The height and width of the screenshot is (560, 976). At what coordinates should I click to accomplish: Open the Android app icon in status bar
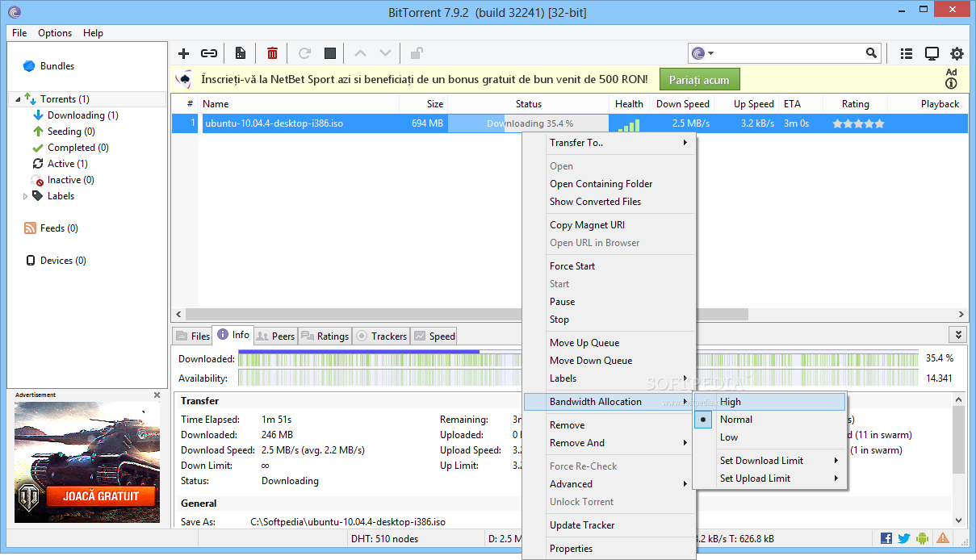(923, 537)
